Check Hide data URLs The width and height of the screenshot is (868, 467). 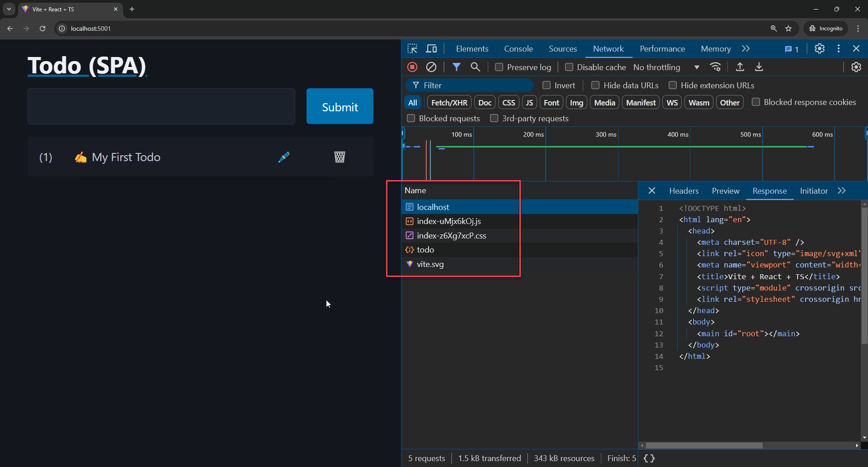pos(595,85)
